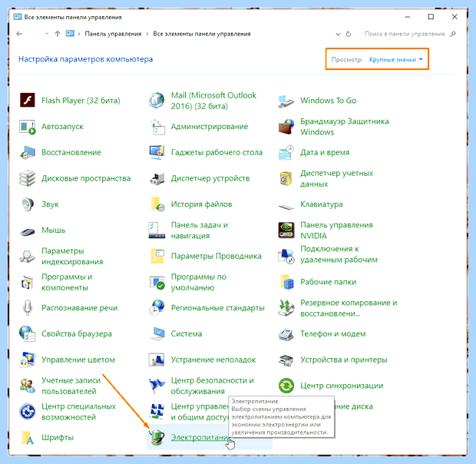476x464 pixels.
Task: Open the Региональные стандарты icon
Action: tap(157, 307)
